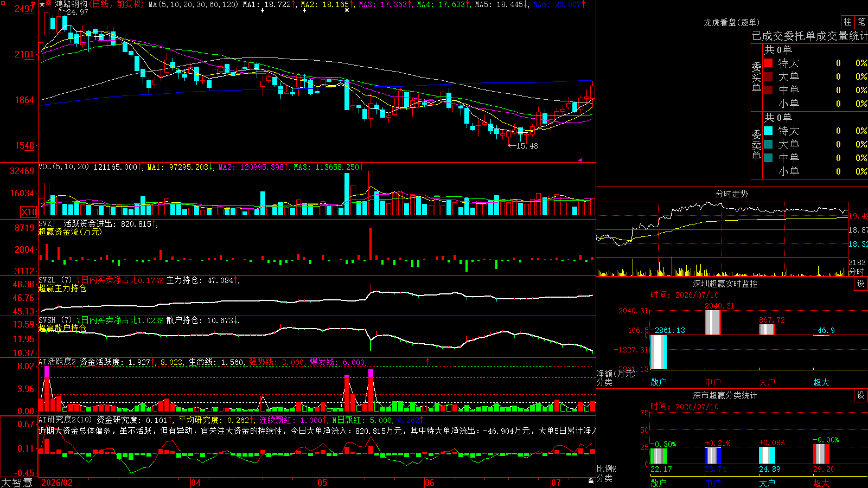This screenshot has height=488, width=868.
Task: Click the 深市超赢分类统计 panel title
Action: (725, 395)
